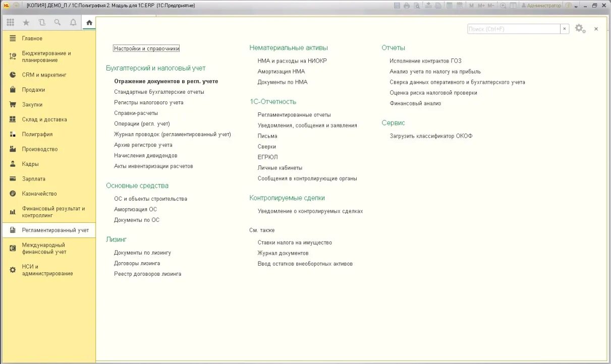This screenshot has height=364, width=611.
Task: Click Кадры person icon
Action: 13,164
